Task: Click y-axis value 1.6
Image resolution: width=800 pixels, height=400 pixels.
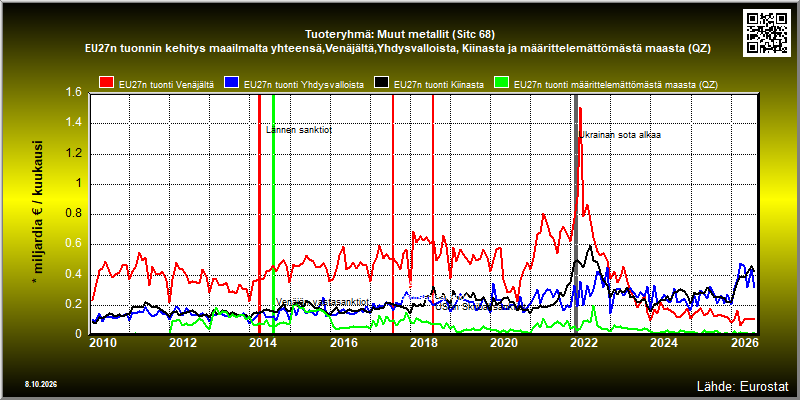Action: click(x=73, y=92)
